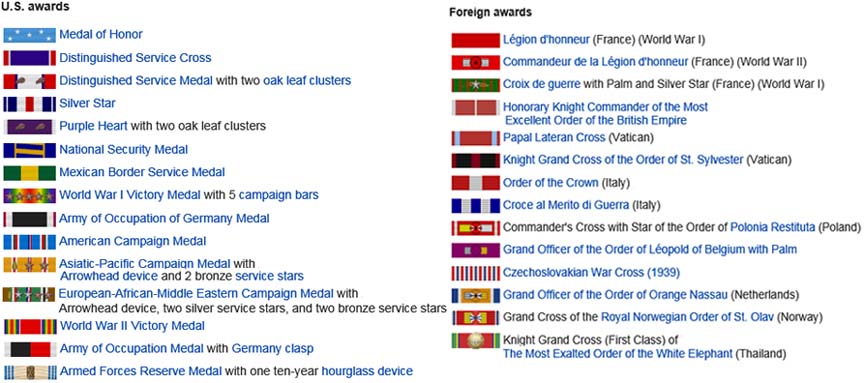The image size is (864, 383).
Task: Click the National Security Medal ribbon image
Action: point(30,150)
